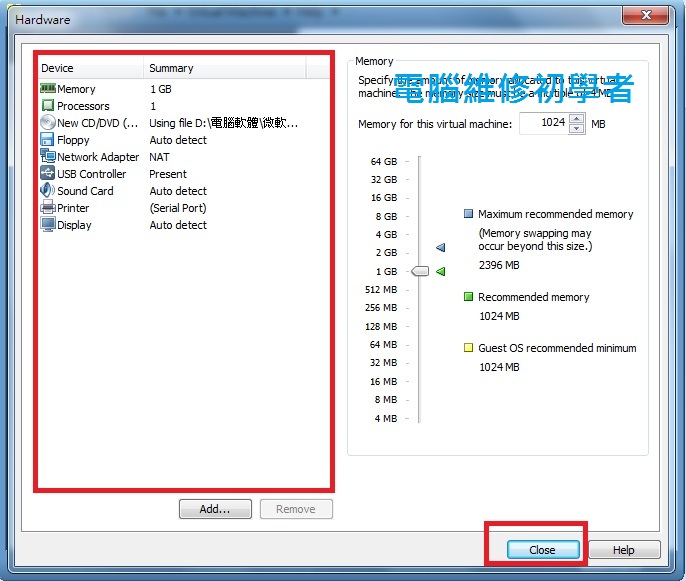Click the '(Serial Port)' printer summary

(178, 208)
